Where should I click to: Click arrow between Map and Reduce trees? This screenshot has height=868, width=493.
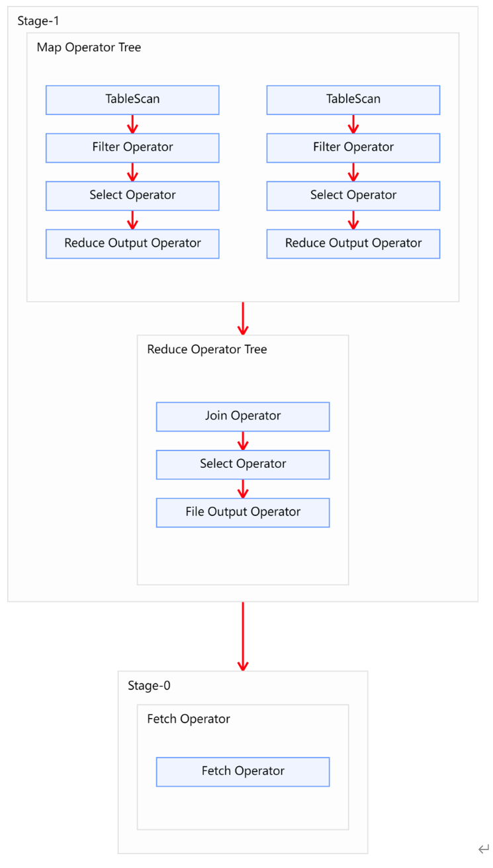[243, 318]
